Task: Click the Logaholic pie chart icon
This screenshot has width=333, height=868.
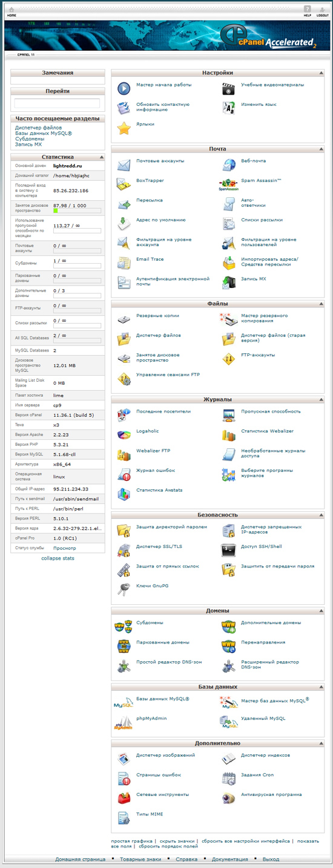Action: point(124,434)
